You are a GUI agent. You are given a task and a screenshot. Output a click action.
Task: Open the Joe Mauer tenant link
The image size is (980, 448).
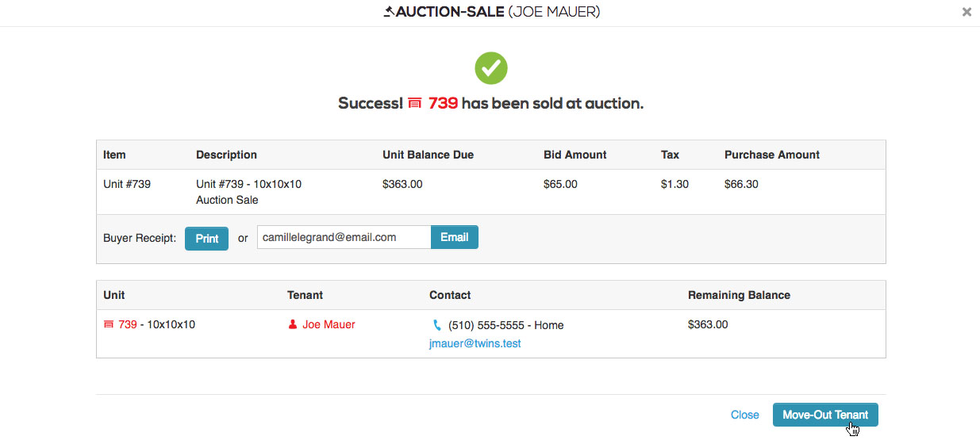pos(329,324)
